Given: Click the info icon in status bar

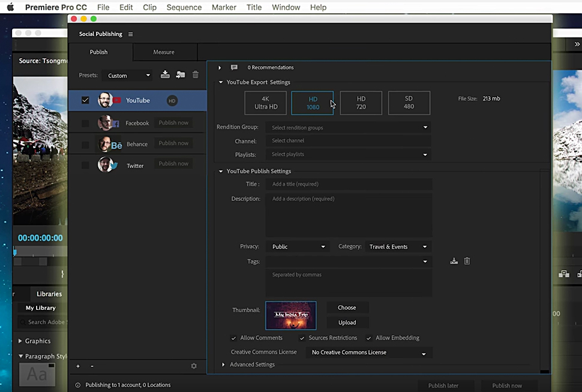Looking at the screenshot, I should [x=78, y=385].
